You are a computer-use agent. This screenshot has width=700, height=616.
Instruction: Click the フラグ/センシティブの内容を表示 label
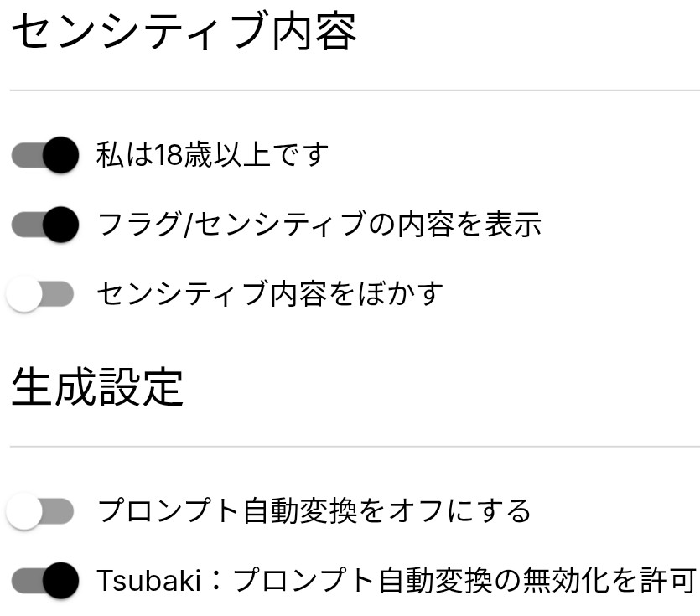pos(319,225)
